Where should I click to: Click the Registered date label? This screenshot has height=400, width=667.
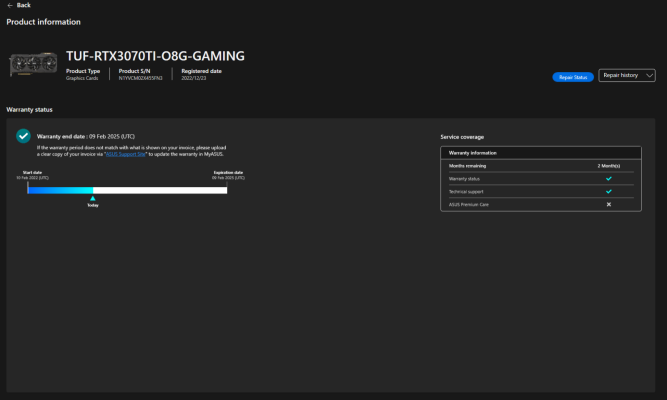click(x=202, y=71)
